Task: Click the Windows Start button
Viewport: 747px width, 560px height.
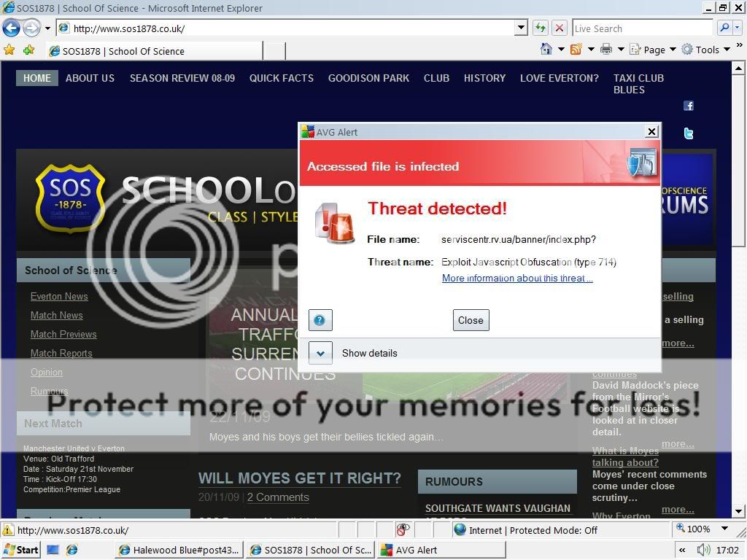Action: tap(21, 550)
